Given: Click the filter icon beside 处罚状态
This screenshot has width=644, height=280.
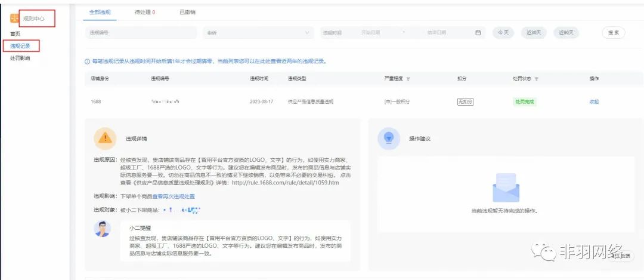Looking at the screenshot, I should pyautogui.click(x=537, y=79).
